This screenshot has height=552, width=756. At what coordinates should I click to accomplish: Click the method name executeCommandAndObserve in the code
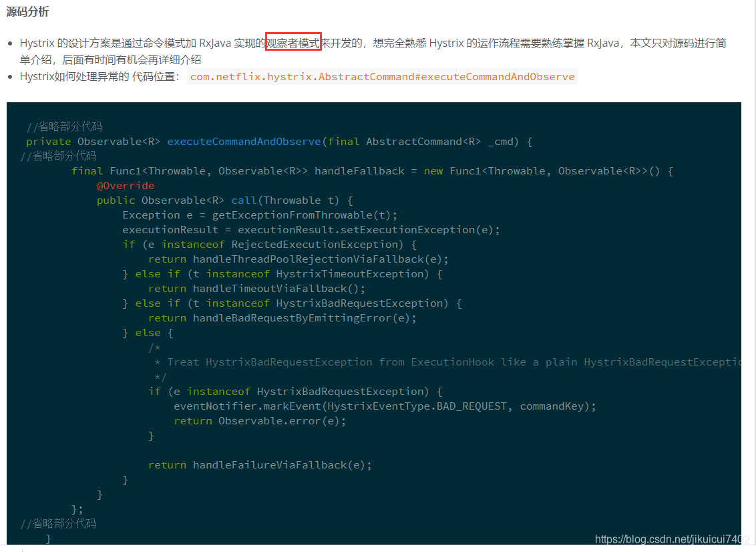tap(244, 142)
